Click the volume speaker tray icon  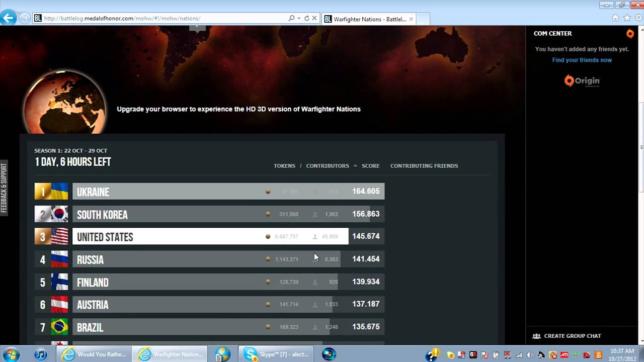pyautogui.click(x=530, y=355)
